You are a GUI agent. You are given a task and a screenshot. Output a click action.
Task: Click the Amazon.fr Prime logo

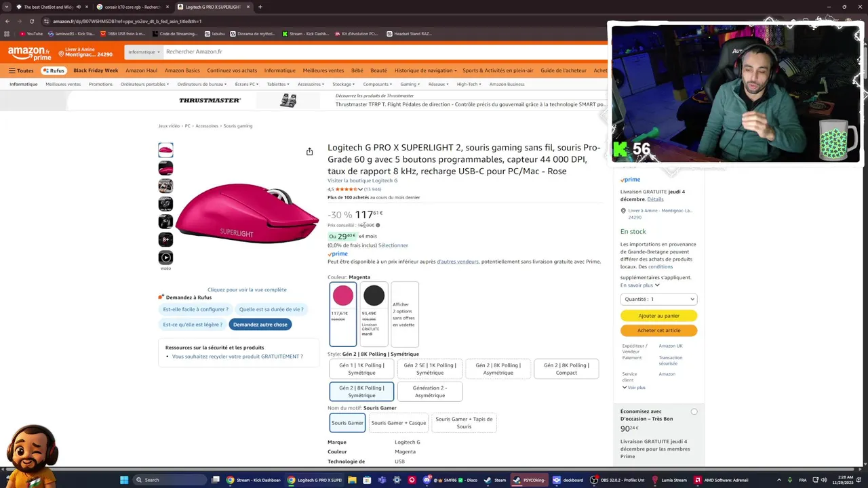point(29,53)
